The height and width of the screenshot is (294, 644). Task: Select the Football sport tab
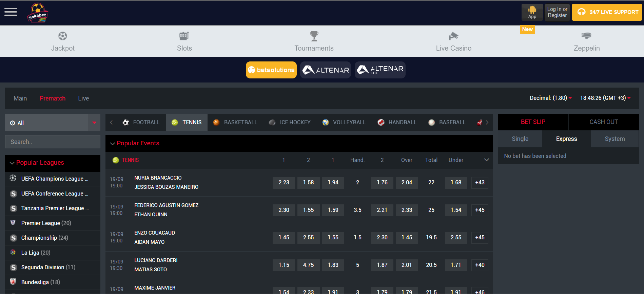tap(141, 122)
